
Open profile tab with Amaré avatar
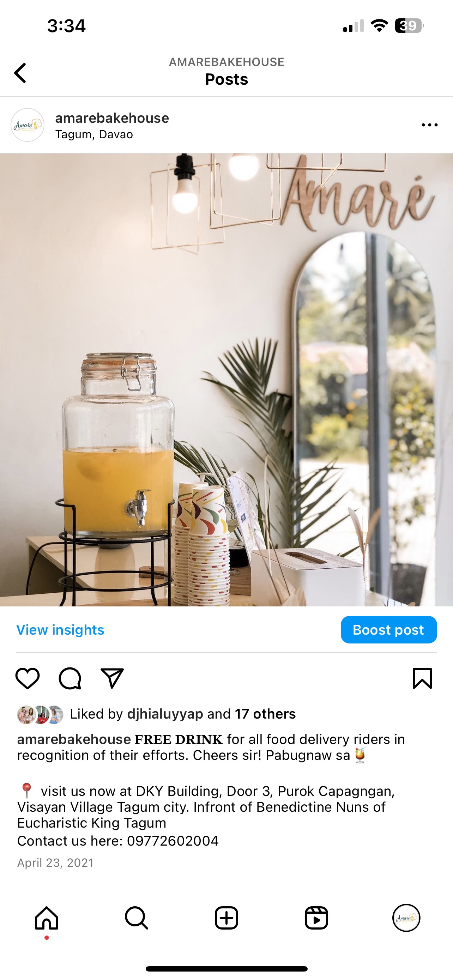406,918
